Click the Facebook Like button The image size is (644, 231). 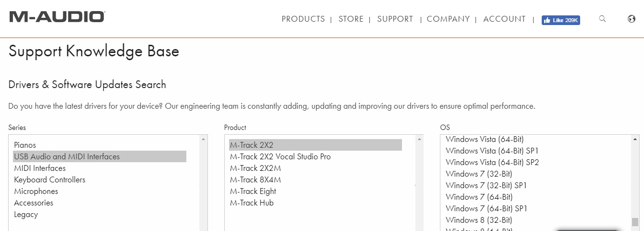[x=560, y=20]
